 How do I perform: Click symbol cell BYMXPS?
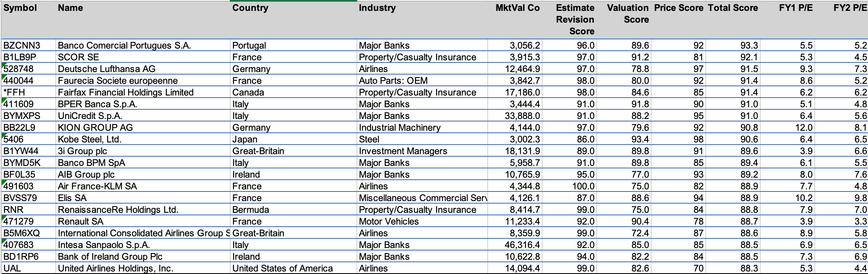(x=28, y=116)
